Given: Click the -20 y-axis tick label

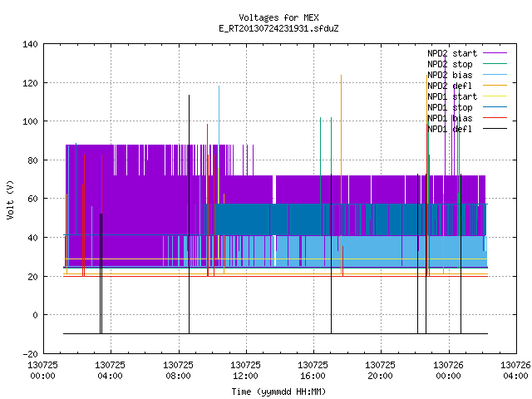Looking at the screenshot, I should click(30, 354).
